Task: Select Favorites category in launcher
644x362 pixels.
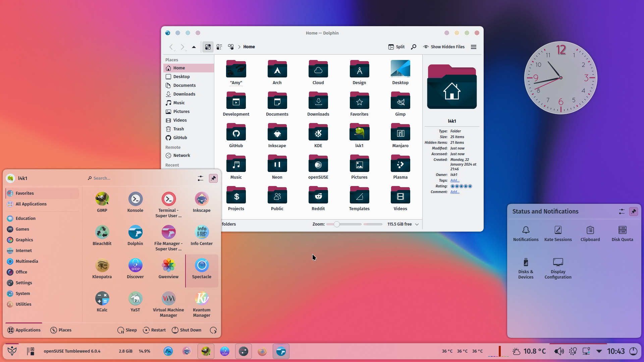Action: (42, 193)
